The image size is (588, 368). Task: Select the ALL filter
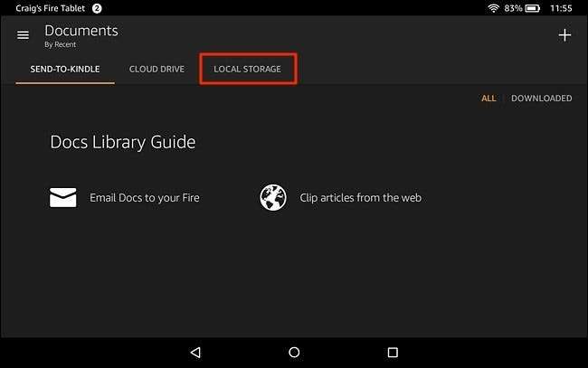(488, 99)
